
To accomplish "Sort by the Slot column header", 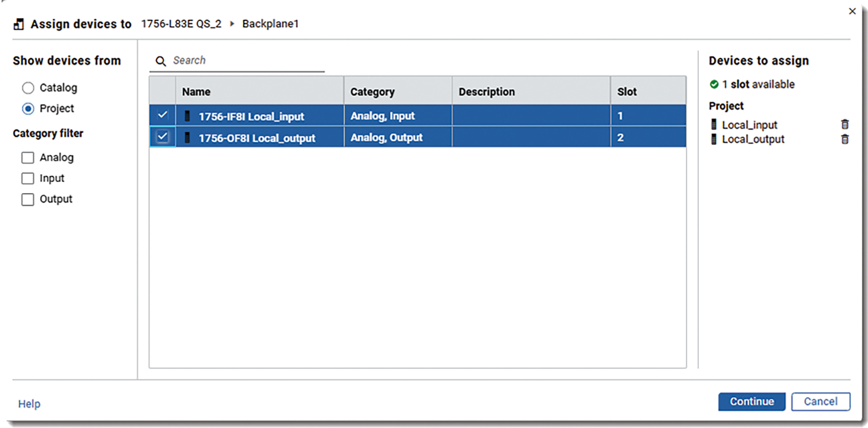I will [649, 91].
